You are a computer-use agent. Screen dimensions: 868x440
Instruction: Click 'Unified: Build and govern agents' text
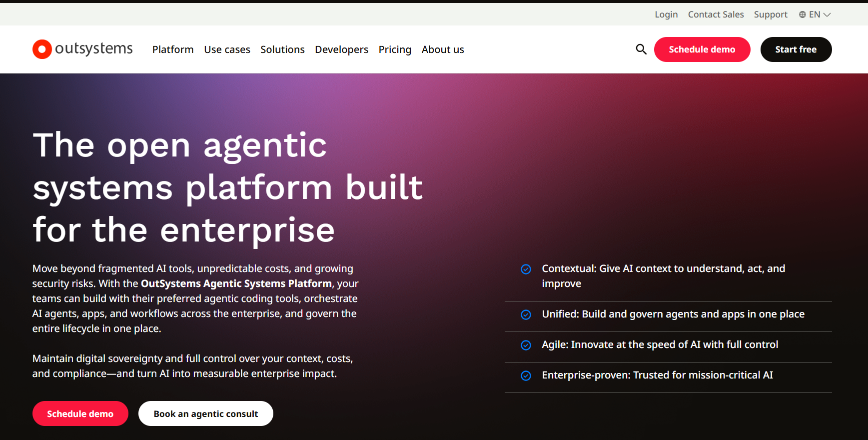coord(673,314)
